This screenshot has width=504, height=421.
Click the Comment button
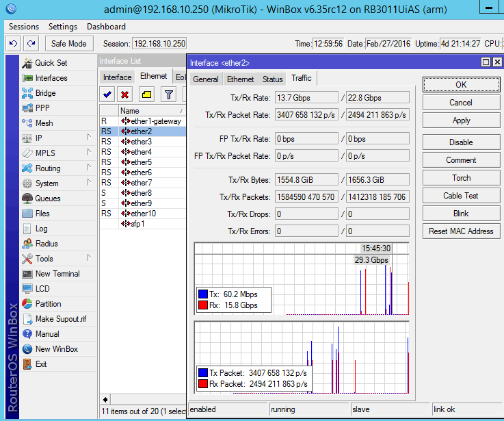pyautogui.click(x=461, y=160)
